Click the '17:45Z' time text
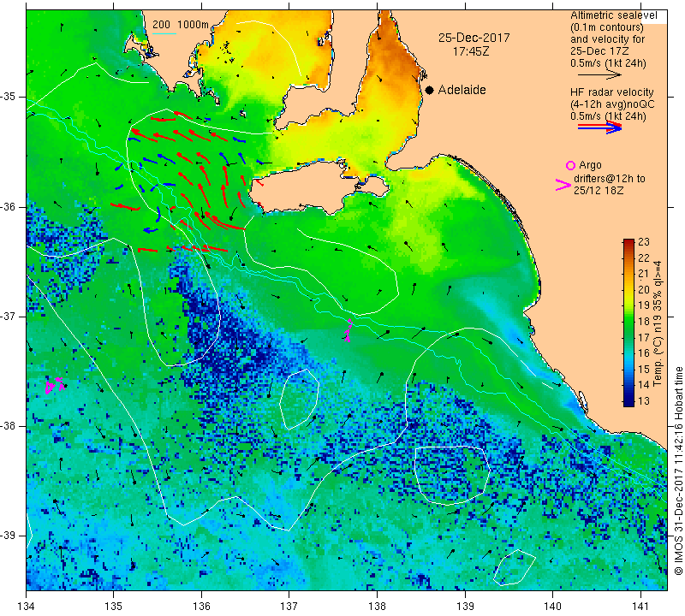Image resolution: width=685 pixels, height=616 pixels. pos(470,51)
